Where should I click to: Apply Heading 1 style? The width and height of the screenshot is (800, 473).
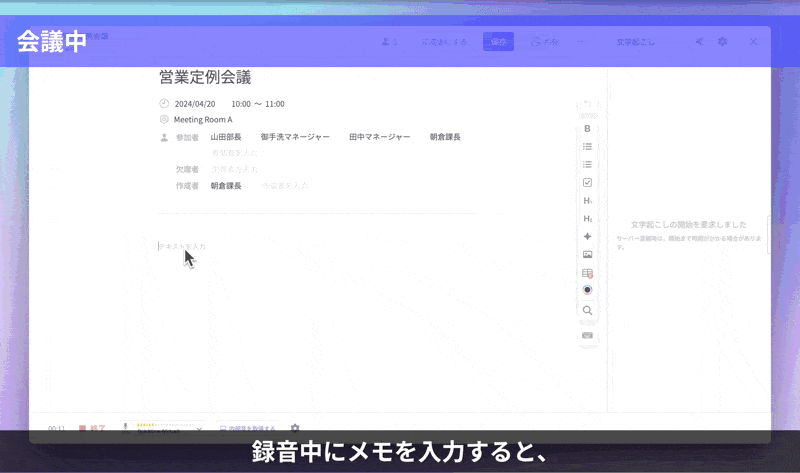[x=587, y=200]
